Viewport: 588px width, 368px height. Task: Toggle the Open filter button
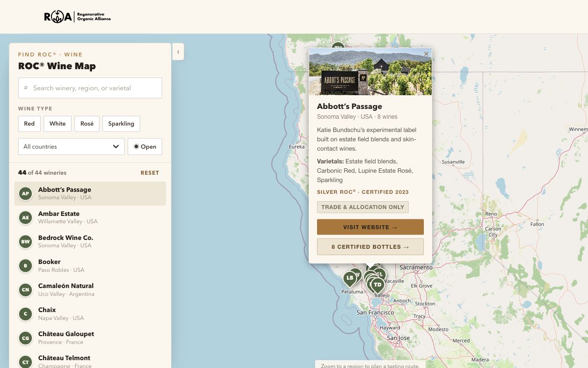(x=145, y=146)
